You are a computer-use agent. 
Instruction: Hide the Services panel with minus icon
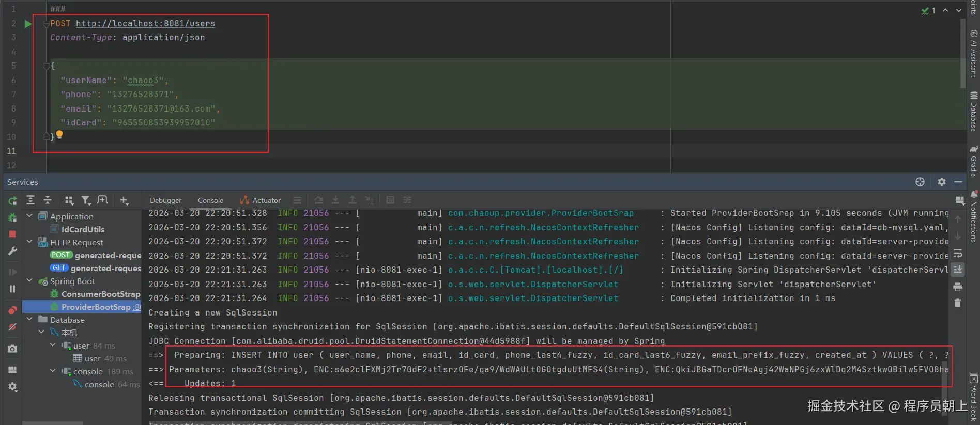tap(958, 182)
